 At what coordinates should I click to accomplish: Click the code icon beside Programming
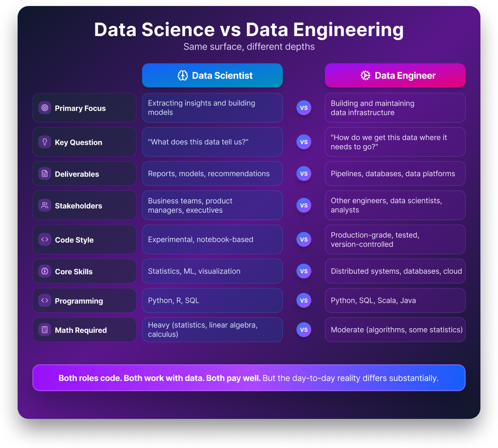tap(45, 301)
